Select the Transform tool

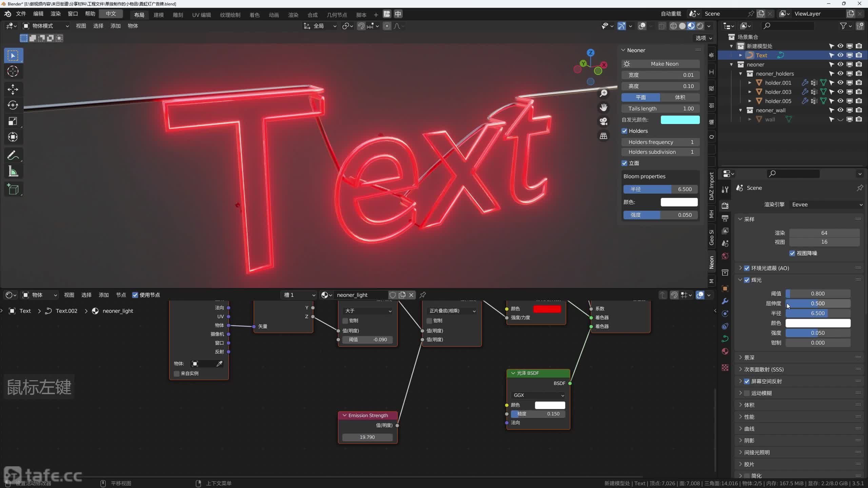pyautogui.click(x=13, y=137)
